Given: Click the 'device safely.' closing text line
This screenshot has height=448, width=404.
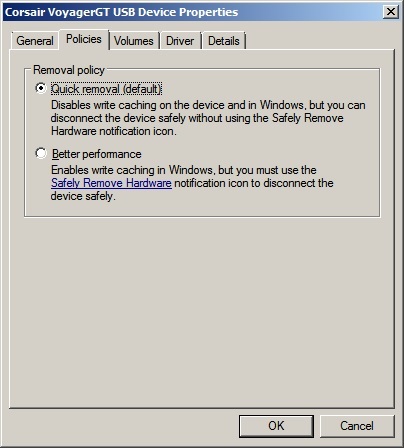Looking at the screenshot, I should click(83, 196).
